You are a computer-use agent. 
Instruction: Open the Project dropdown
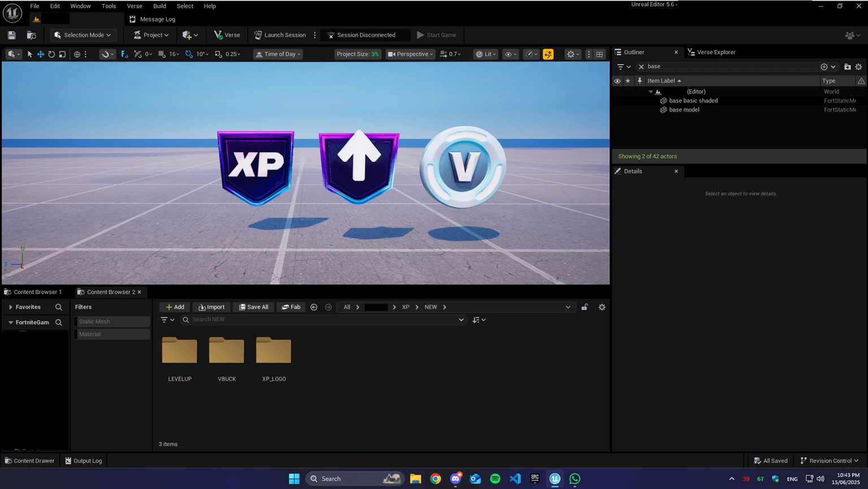[x=151, y=35]
